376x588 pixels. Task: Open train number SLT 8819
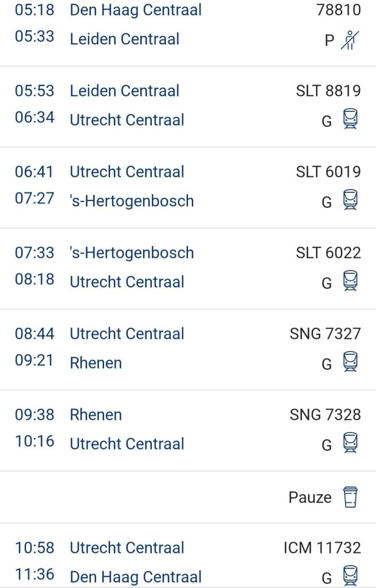point(328,91)
